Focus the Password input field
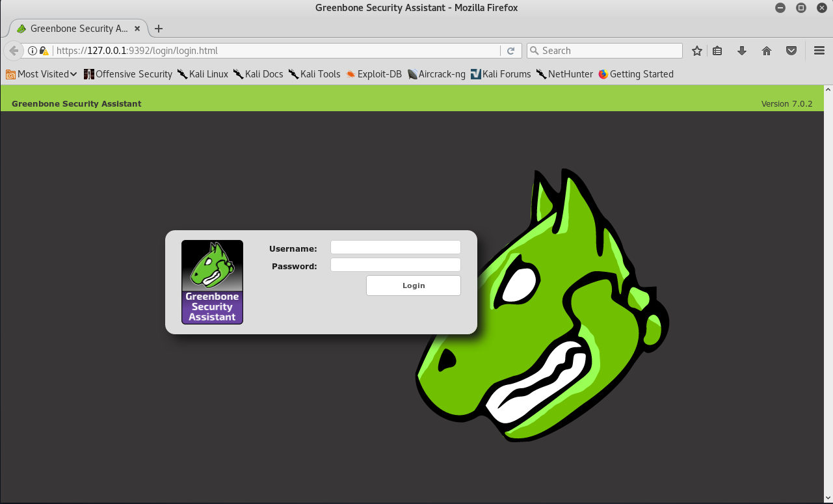 [x=395, y=265]
